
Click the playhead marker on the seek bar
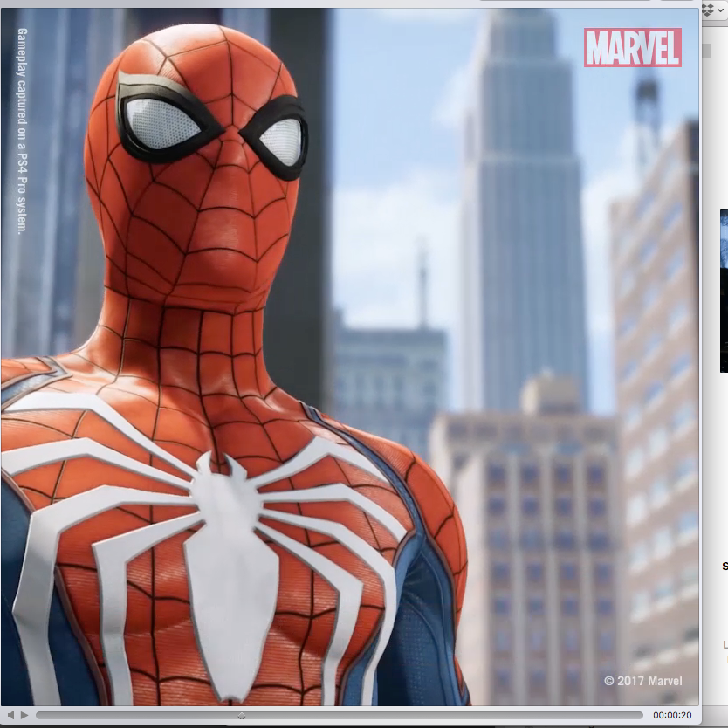(242, 716)
